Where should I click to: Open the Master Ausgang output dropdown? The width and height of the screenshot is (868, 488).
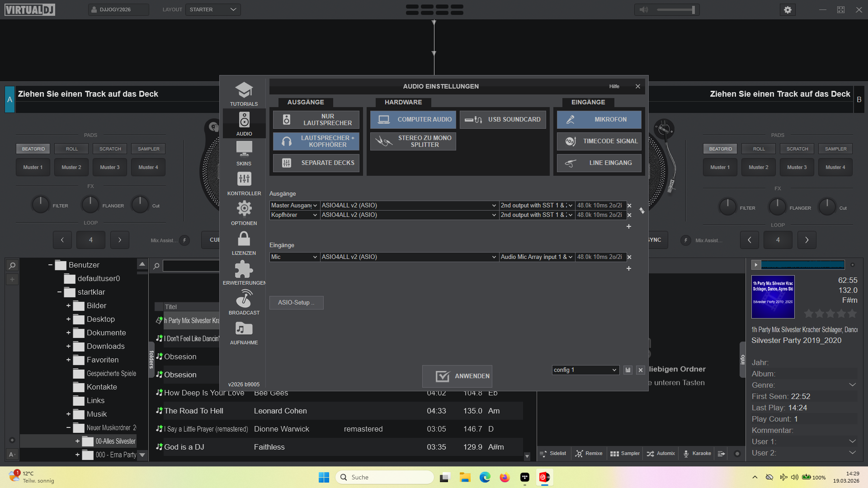(x=294, y=206)
